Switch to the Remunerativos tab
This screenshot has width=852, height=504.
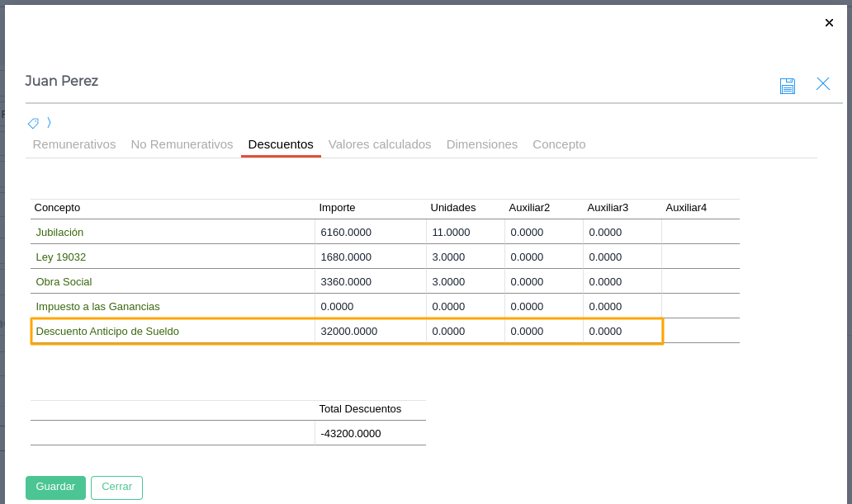pyautogui.click(x=74, y=144)
